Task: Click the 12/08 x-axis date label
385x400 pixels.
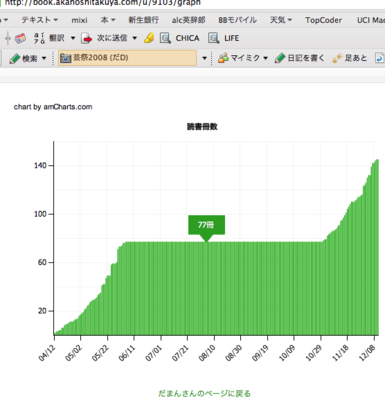Action: coord(367,353)
